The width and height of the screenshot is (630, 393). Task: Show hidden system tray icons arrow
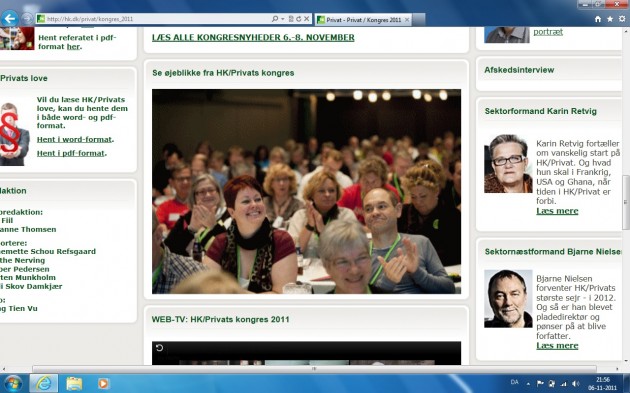[x=528, y=383]
